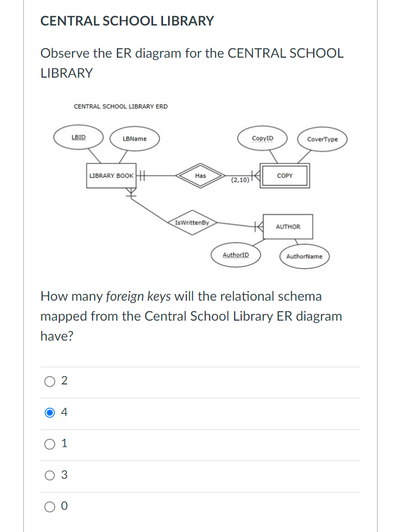Select the answer option 3
Screen dimensions: 402x532
50,475
